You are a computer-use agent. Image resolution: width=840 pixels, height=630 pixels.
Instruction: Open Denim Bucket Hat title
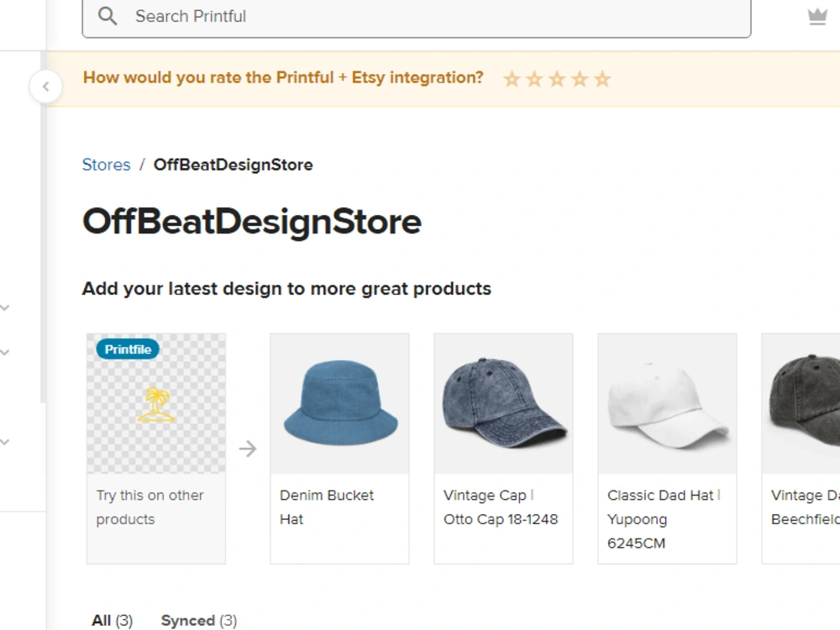[326, 507]
